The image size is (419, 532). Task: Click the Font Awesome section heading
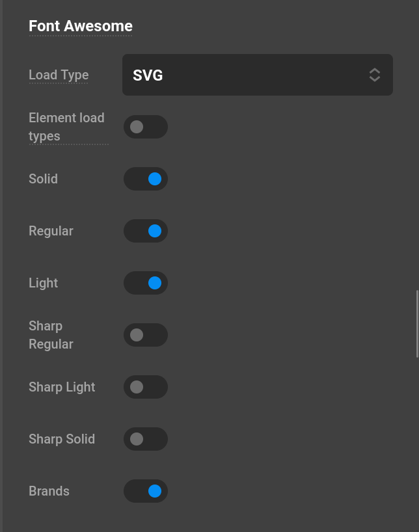click(80, 27)
